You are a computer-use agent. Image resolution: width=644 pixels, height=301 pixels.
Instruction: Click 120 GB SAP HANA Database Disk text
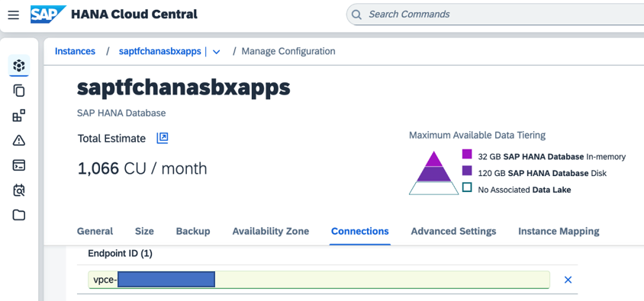(543, 173)
